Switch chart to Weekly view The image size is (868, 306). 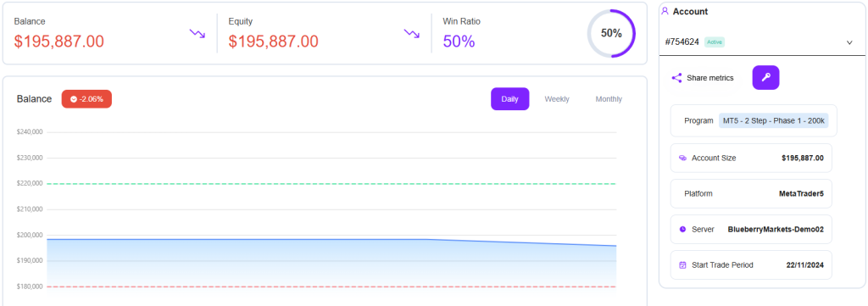tap(557, 99)
